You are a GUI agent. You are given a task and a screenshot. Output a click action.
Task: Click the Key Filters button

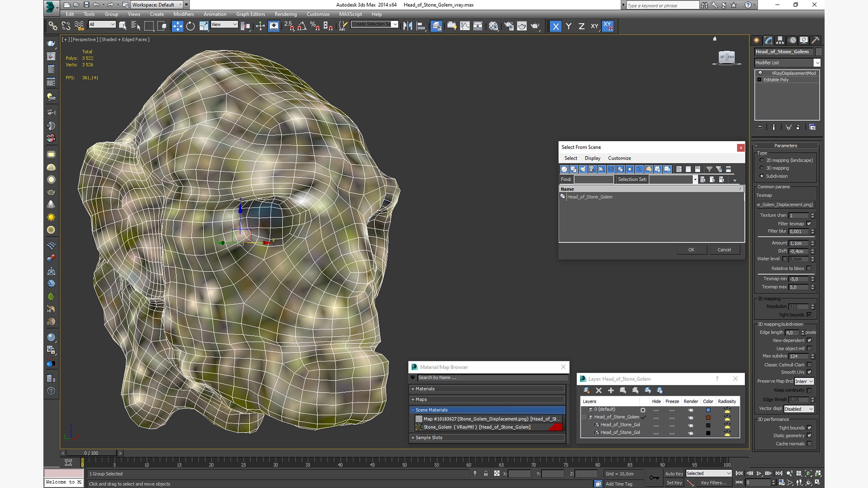(x=714, y=483)
